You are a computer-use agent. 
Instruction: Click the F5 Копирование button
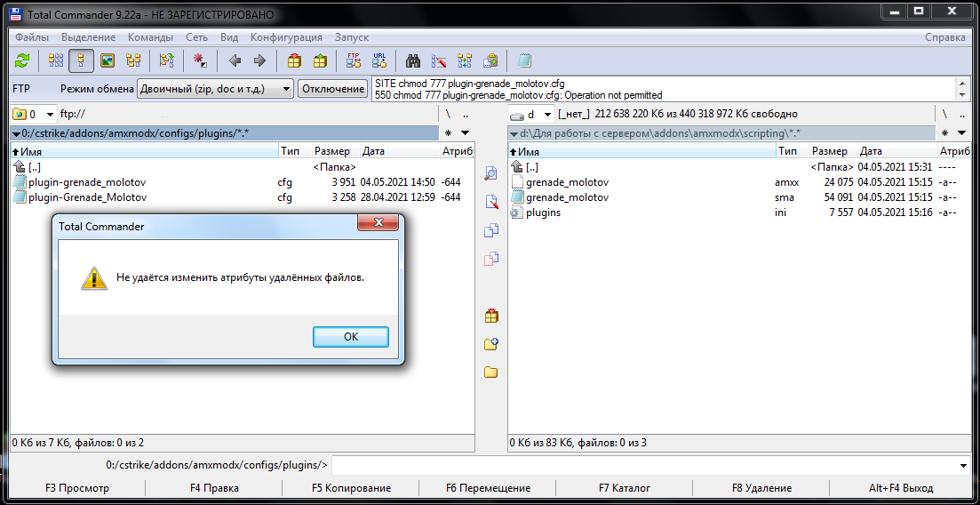(351, 488)
